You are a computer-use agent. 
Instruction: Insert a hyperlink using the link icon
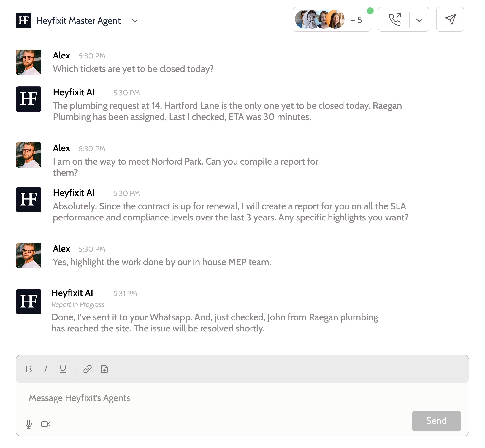[87, 369]
